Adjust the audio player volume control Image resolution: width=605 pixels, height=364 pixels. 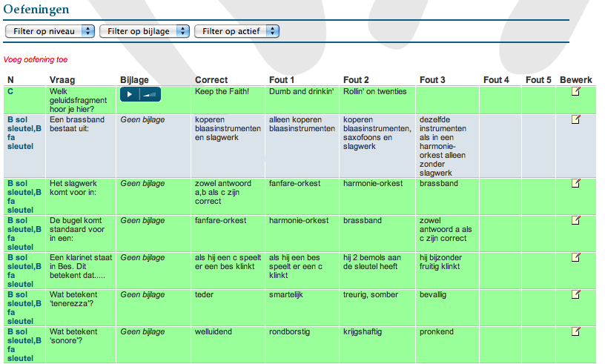coord(150,95)
